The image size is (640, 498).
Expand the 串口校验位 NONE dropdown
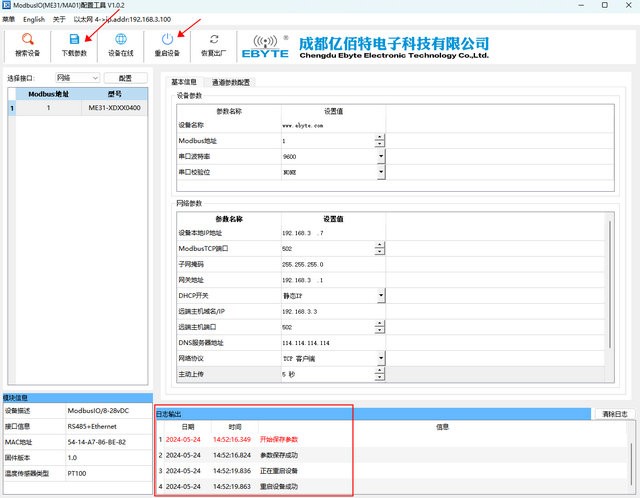click(x=380, y=172)
